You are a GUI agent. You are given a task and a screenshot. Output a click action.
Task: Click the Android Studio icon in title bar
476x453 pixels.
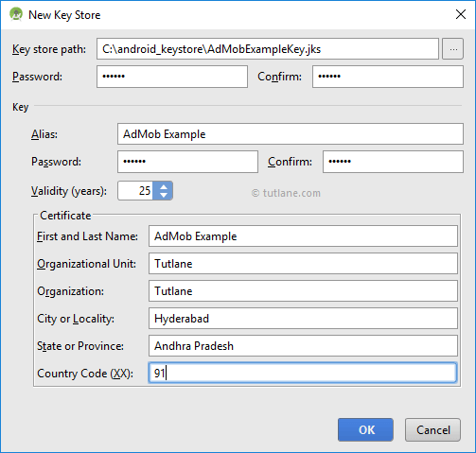[x=16, y=14]
